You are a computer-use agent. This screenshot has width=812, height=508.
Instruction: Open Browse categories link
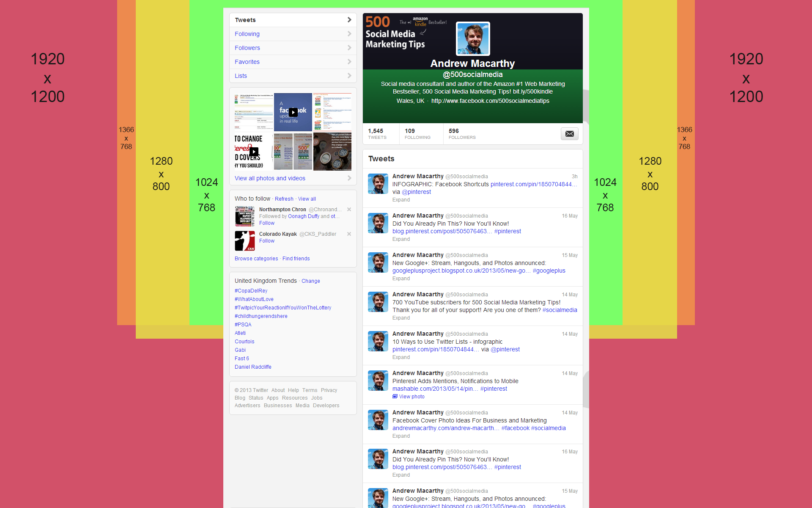[x=256, y=259]
